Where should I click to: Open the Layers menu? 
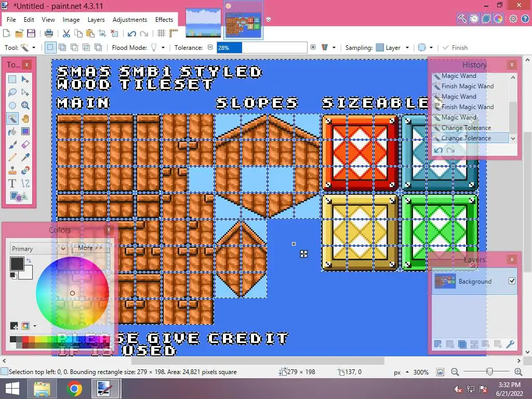pyautogui.click(x=96, y=20)
